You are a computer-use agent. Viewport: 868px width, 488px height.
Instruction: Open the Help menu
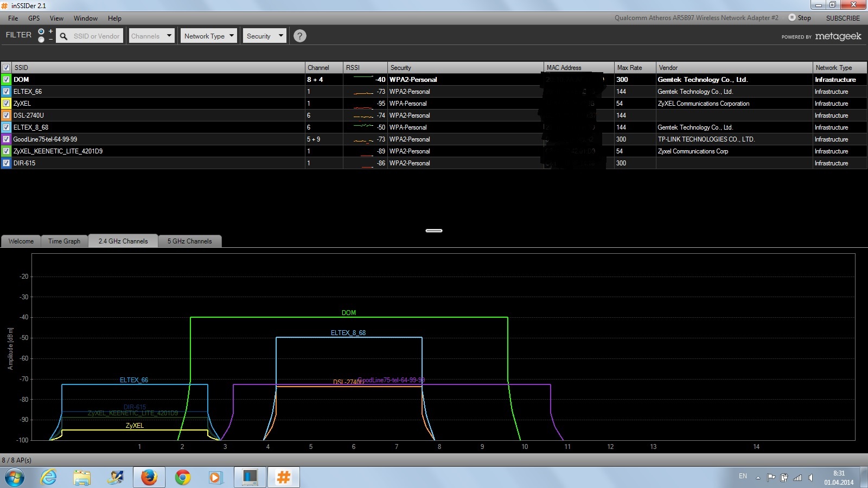click(114, 18)
